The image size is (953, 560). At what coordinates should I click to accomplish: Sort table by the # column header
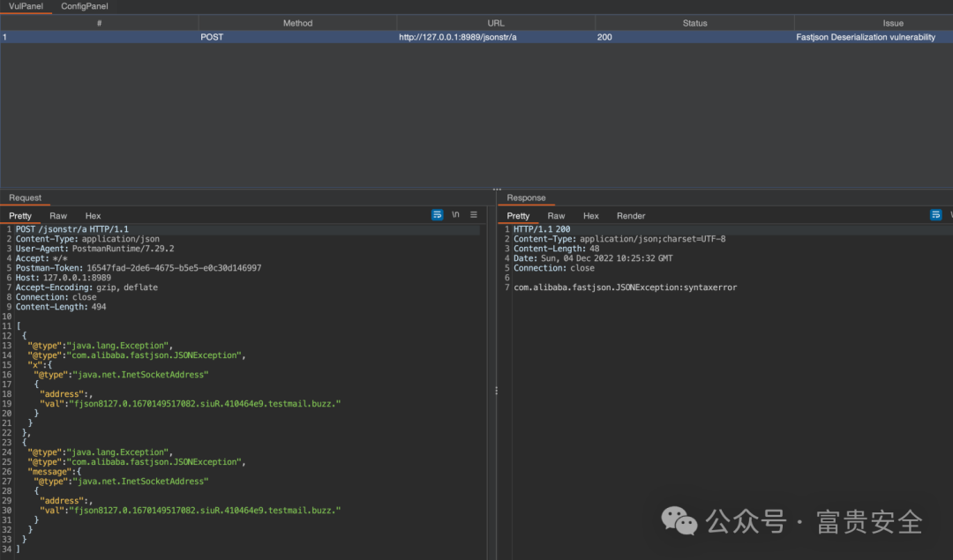click(99, 23)
